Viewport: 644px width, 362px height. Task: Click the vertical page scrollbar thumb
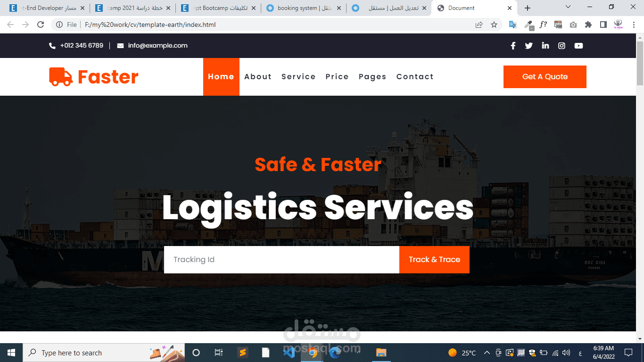coord(640,63)
